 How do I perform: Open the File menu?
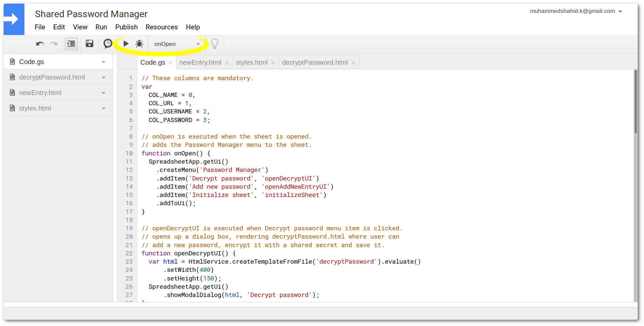[x=40, y=27]
